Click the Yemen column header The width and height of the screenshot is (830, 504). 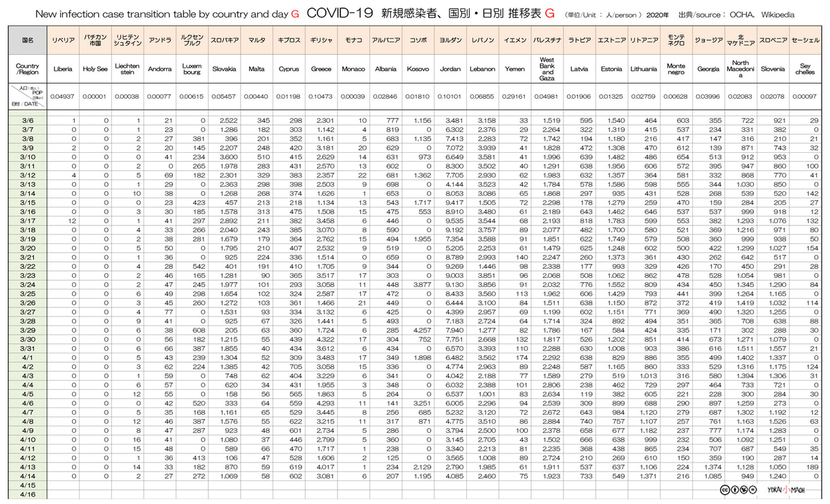coord(515,69)
